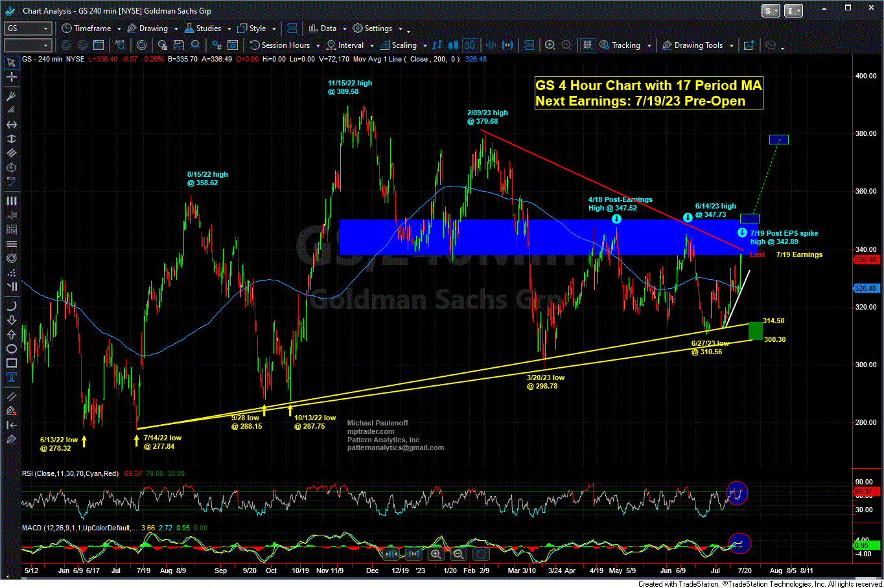This screenshot has width=884, height=588.
Task: Click the chart search magnifier icon
Action: [x=120, y=45]
